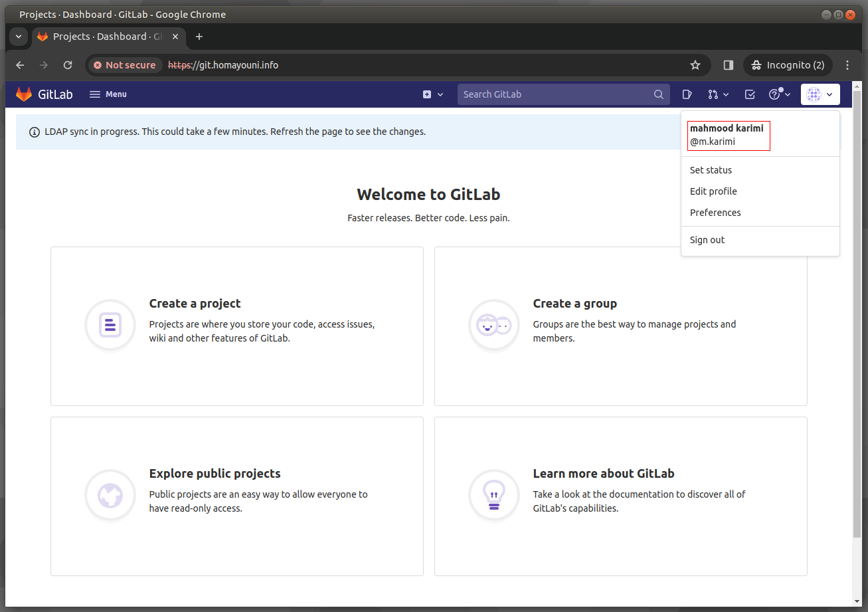Image resolution: width=868 pixels, height=612 pixels.
Task: Click the Create a project document icon
Action: (110, 325)
